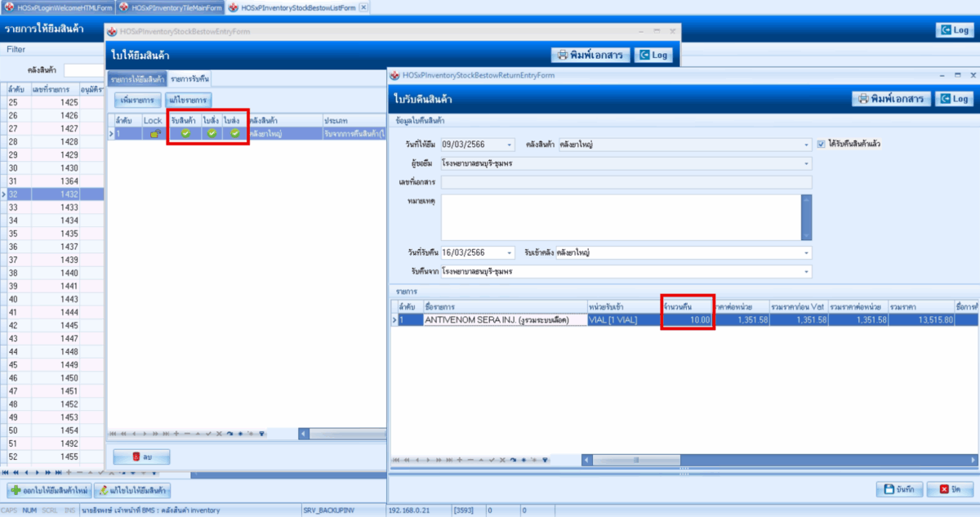Click the เพิ่มรายการ button
This screenshot has width=980, height=517.
click(x=137, y=100)
